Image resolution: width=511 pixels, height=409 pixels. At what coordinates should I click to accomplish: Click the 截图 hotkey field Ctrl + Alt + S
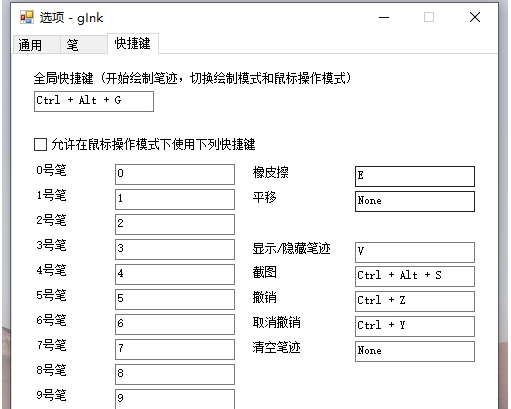[x=415, y=276]
